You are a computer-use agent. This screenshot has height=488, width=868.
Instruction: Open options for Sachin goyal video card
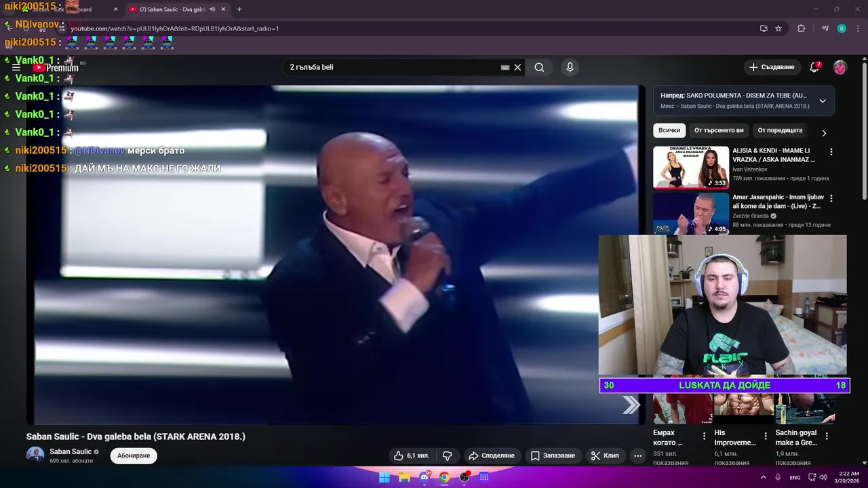pos(827,436)
